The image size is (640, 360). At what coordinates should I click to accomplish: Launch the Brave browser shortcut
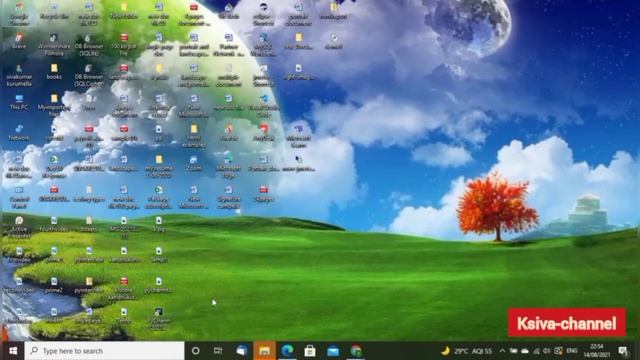[19, 41]
